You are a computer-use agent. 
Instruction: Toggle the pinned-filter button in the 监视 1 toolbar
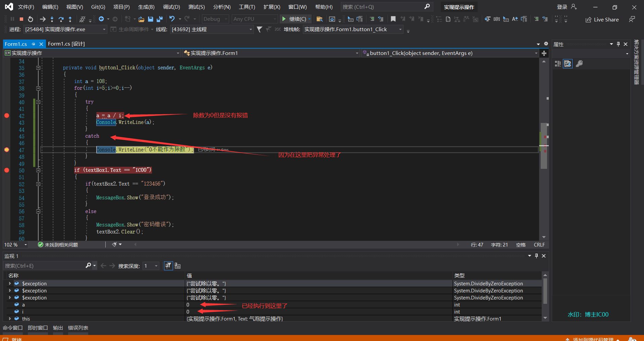168,266
